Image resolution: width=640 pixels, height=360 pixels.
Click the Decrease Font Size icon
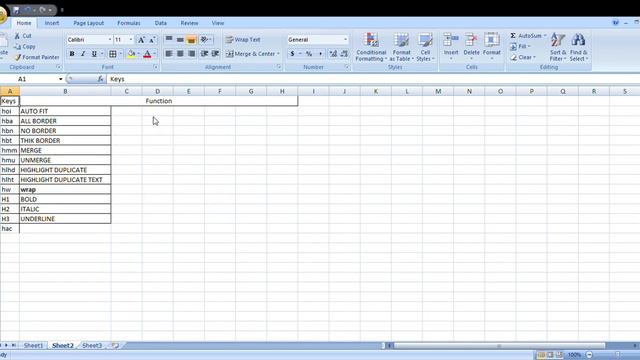point(152,40)
